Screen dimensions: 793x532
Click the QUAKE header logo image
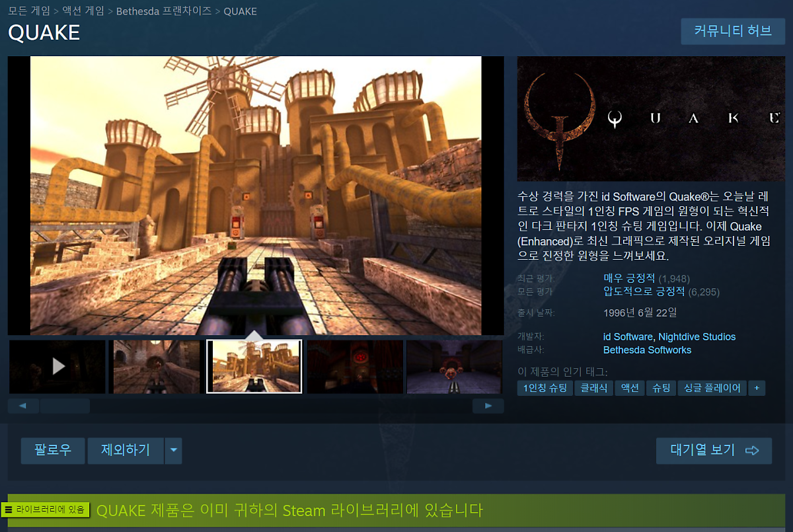(651, 119)
